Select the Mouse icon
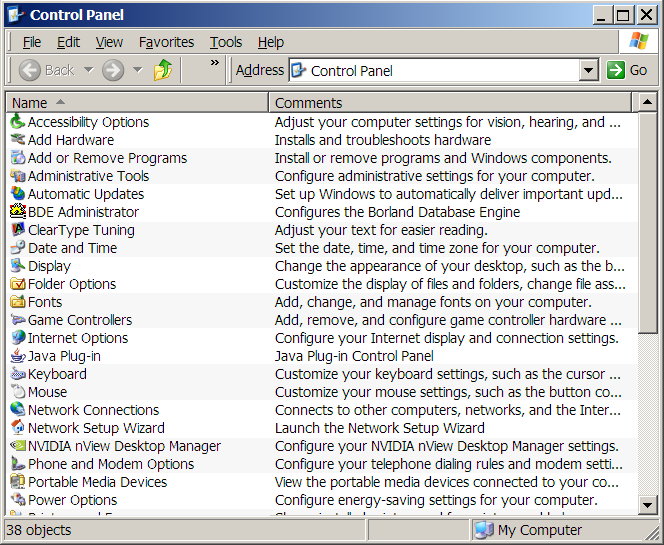 18,392
